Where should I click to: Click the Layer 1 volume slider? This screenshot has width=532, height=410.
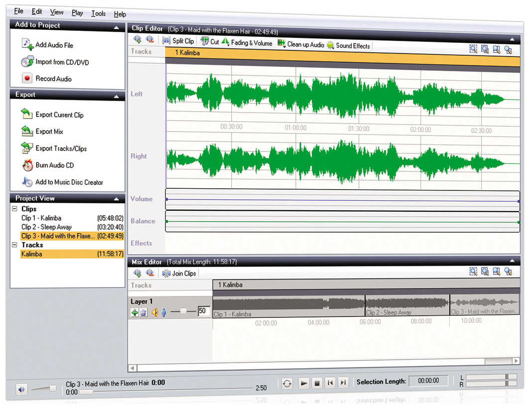(184, 311)
